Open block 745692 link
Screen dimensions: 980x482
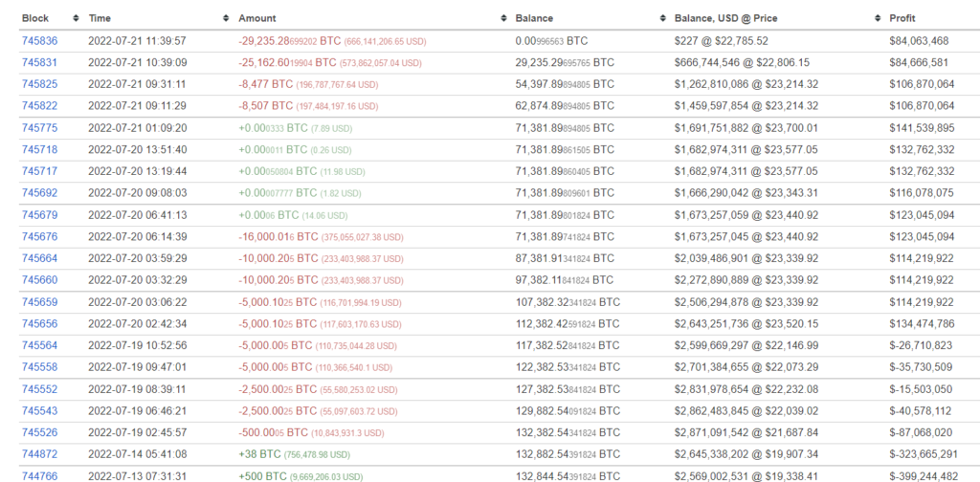coord(39,193)
